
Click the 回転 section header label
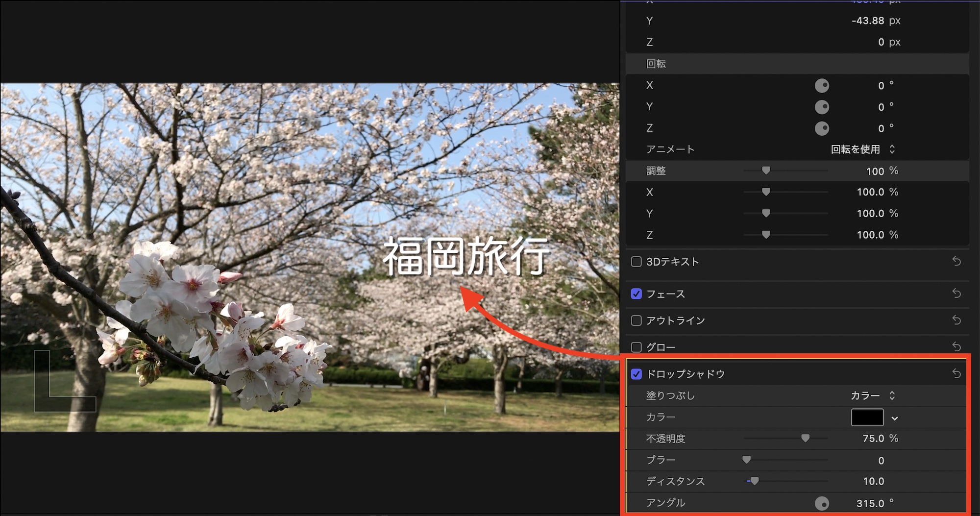pyautogui.click(x=656, y=64)
